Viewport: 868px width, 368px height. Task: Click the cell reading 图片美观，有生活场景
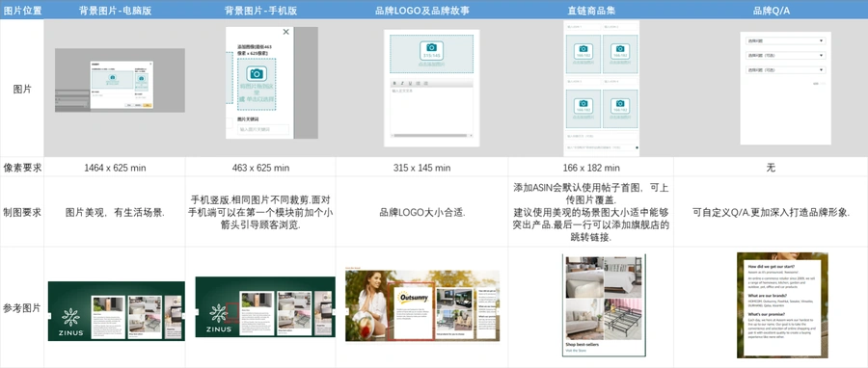coord(115,212)
